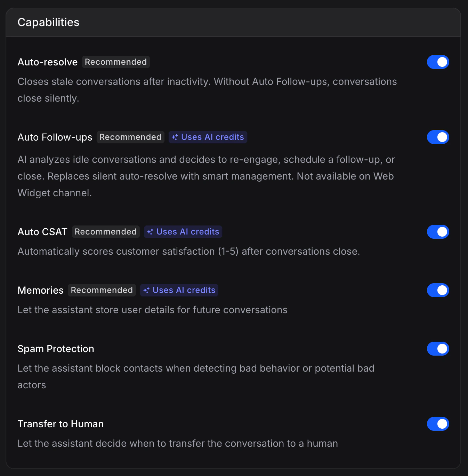Disable the Auto-resolve capability
Image resolution: width=468 pixels, height=476 pixels.
pos(438,62)
